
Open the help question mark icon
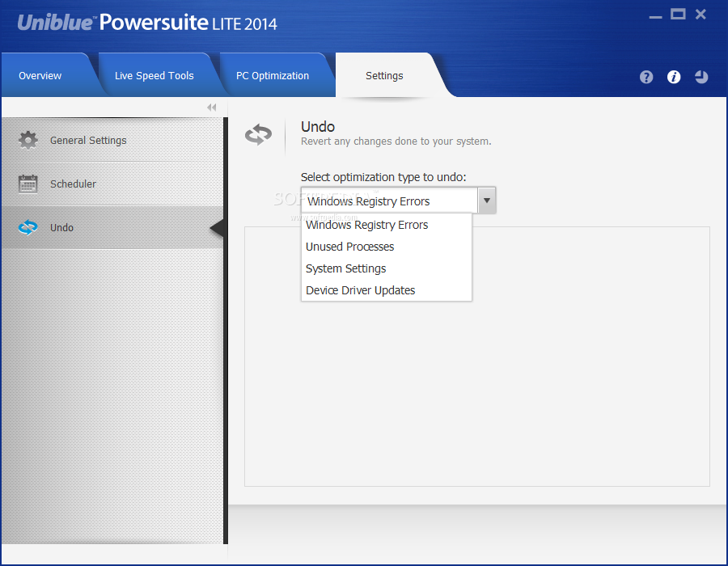[645, 77]
